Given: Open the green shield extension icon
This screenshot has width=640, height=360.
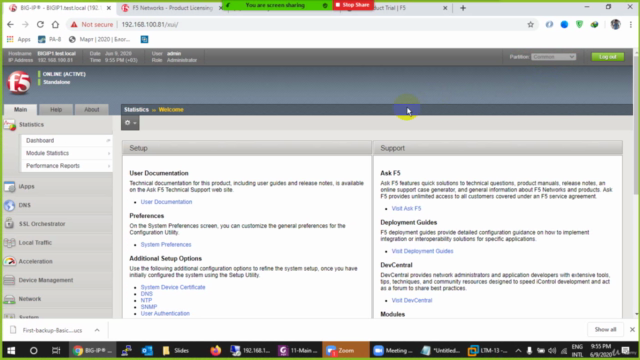Looking at the screenshot, I should (x=579, y=24).
